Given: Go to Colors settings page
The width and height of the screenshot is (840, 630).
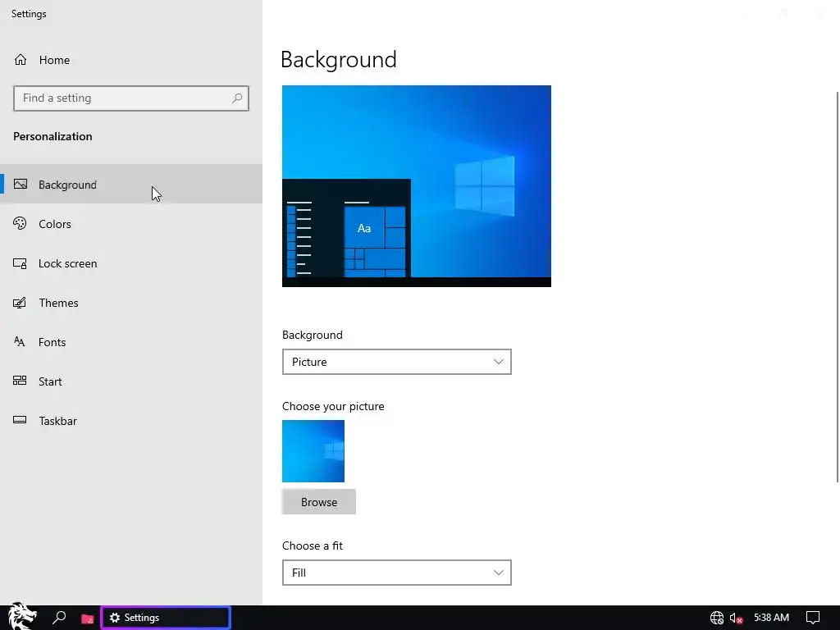Looking at the screenshot, I should 131,224.
